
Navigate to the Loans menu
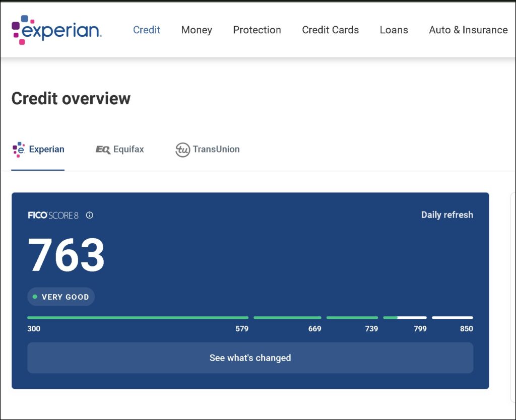(394, 30)
